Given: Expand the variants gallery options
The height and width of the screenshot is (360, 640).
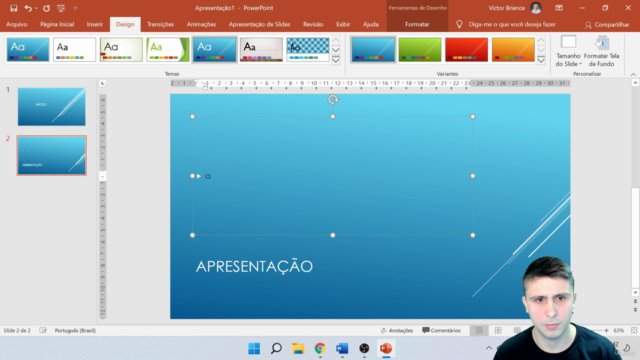Looking at the screenshot, I should coord(541,60).
